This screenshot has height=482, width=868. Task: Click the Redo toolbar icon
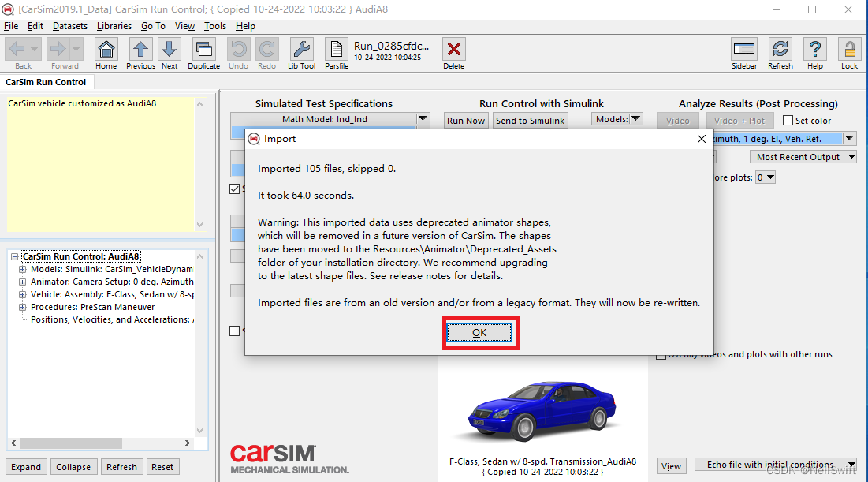(x=266, y=50)
